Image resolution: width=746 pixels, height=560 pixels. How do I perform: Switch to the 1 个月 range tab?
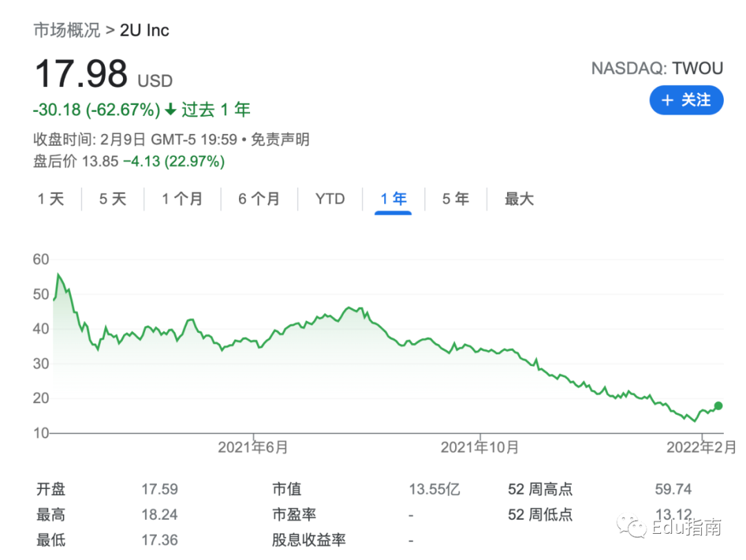pos(182,198)
